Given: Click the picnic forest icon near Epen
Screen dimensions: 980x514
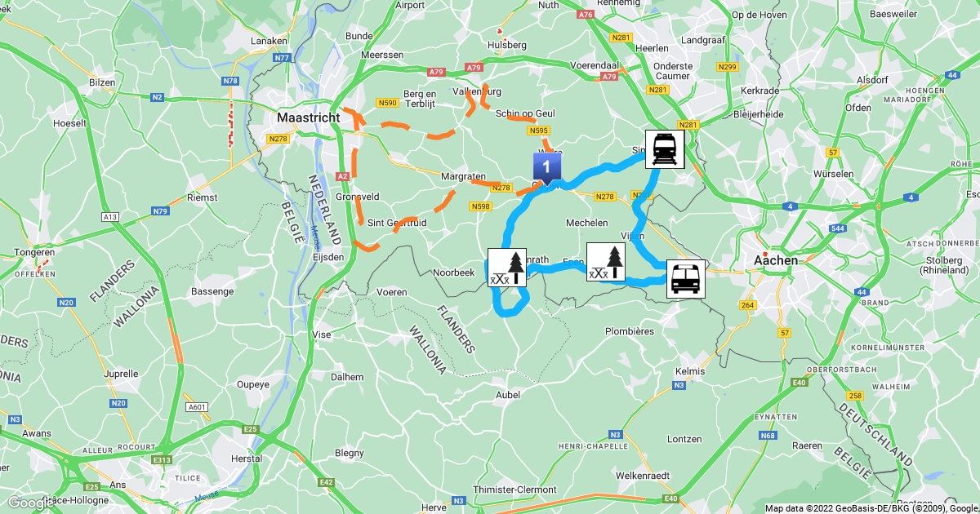Looking at the screenshot, I should (606, 262).
